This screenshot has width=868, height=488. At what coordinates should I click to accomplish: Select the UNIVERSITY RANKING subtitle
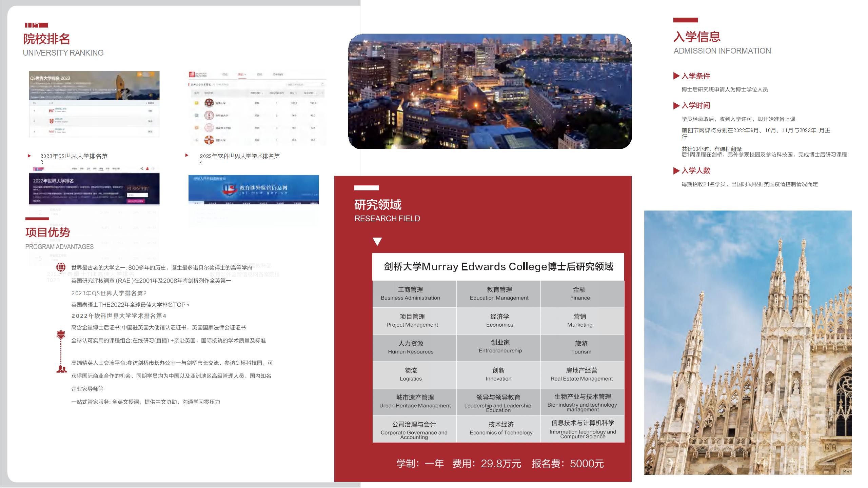63,53
